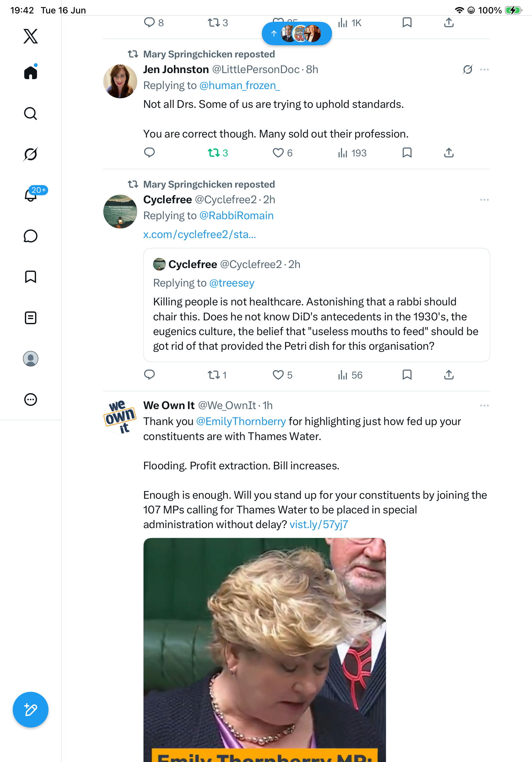Open the three-dot menu on Cyclefree's post

484,199
